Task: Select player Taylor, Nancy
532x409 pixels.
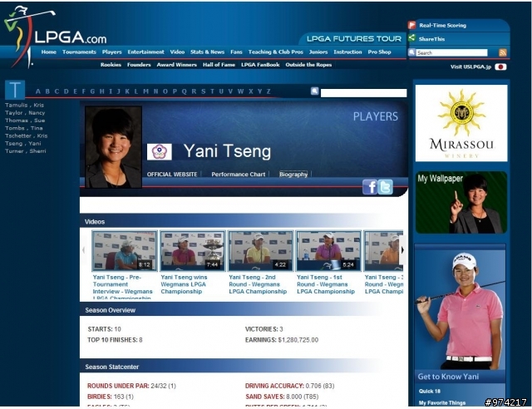Action: point(25,113)
